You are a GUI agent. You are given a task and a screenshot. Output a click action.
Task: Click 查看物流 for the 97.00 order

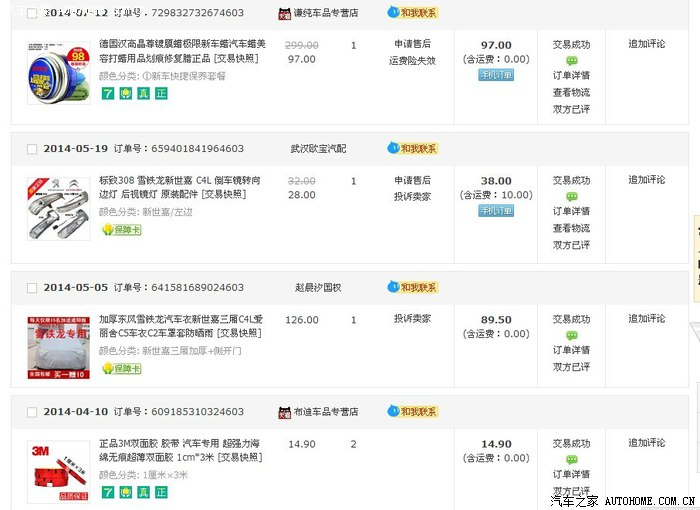pyautogui.click(x=571, y=92)
